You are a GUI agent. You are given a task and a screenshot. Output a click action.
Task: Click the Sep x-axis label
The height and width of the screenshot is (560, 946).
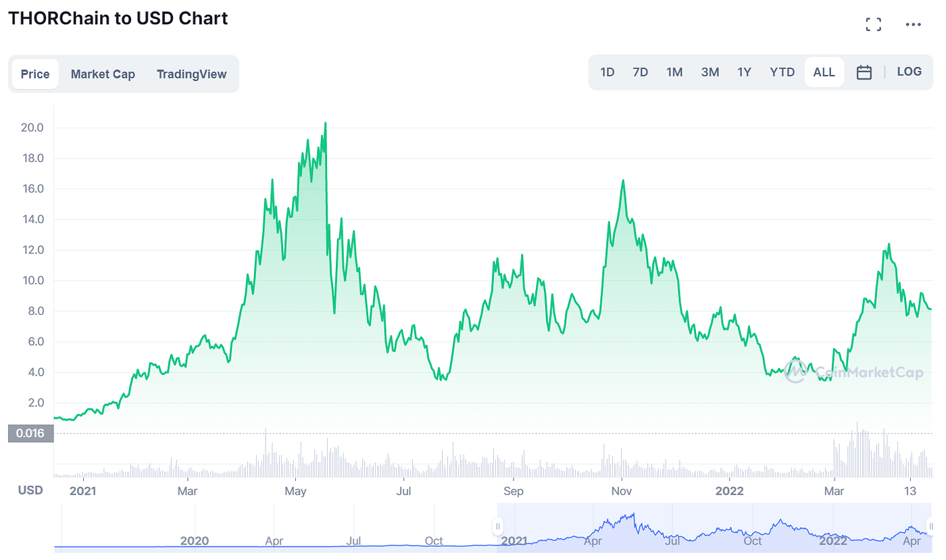(514, 490)
